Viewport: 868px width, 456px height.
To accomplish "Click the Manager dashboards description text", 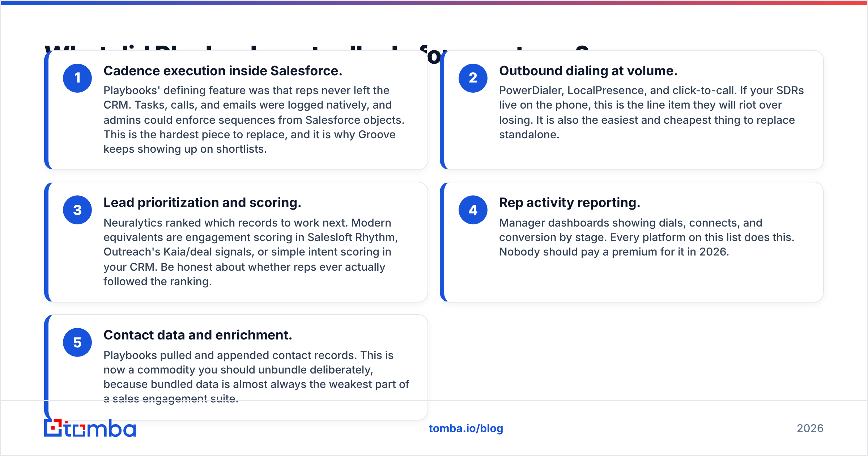I will (647, 237).
